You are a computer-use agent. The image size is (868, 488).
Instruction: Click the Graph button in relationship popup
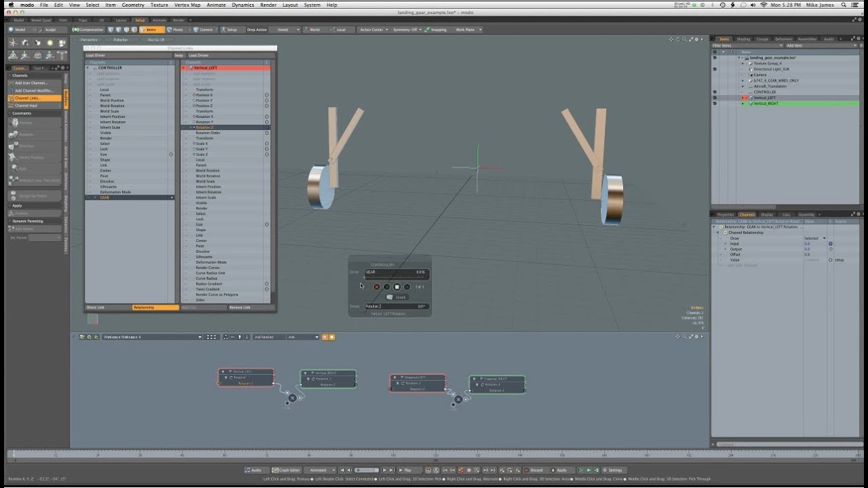click(397, 297)
